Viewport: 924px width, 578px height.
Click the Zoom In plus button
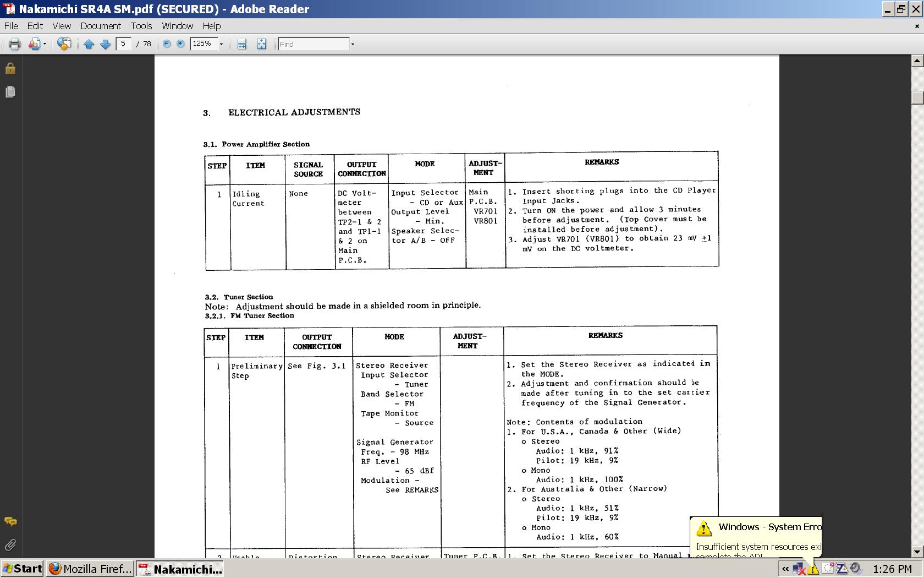coord(180,43)
